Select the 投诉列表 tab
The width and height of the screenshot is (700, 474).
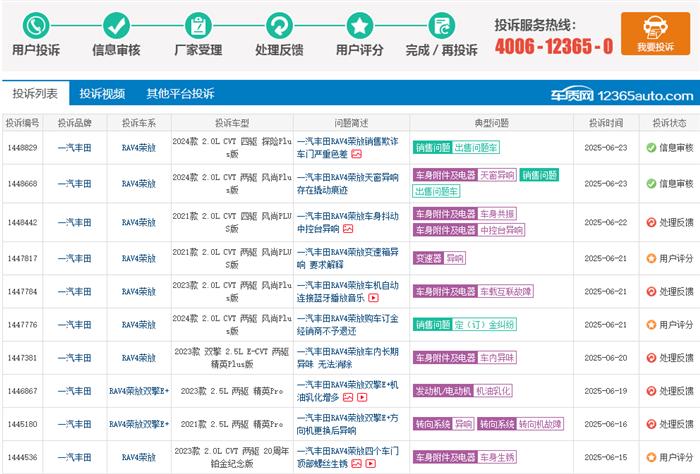[35, 93]
